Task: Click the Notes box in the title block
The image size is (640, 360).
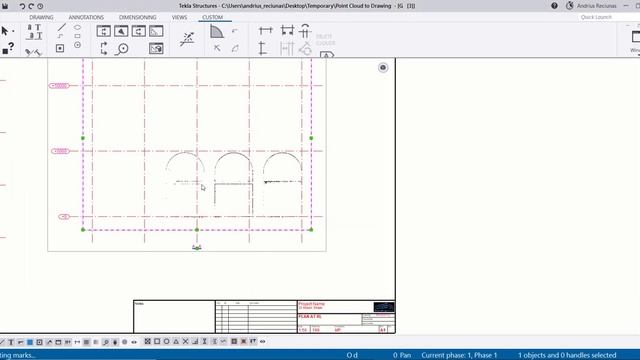Action: (174, 317)
